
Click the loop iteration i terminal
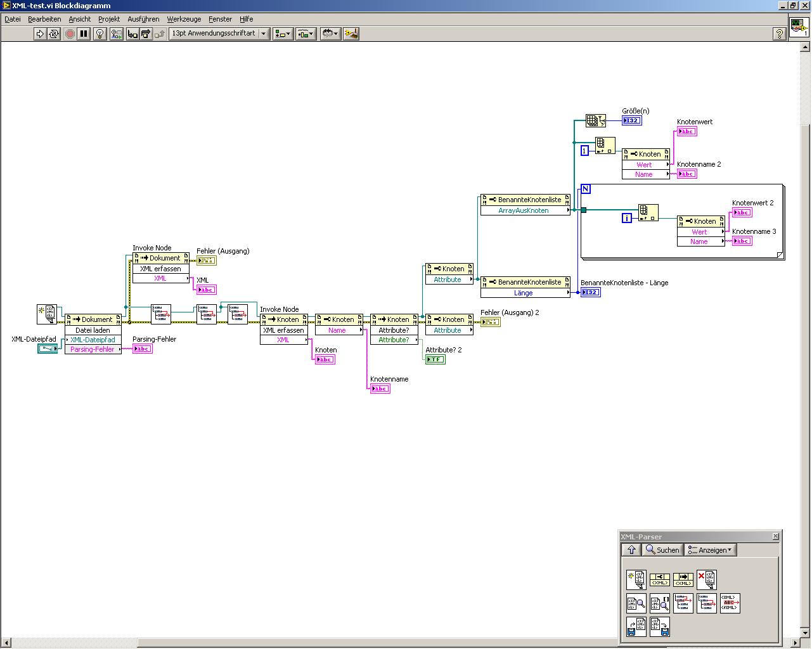click(x=627, y=218)
